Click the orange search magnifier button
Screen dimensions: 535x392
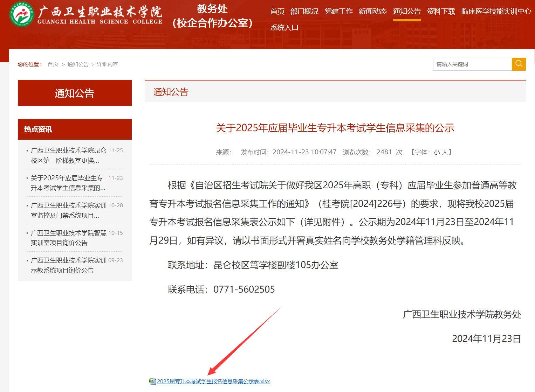(x=519, y=64)
